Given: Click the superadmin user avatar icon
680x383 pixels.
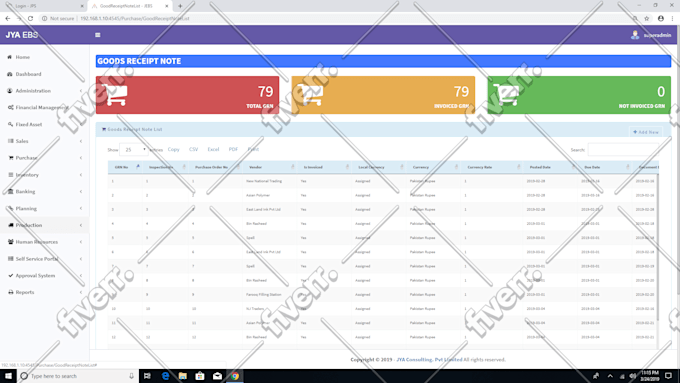Looking at the screenshot, I should click(635, 35).
